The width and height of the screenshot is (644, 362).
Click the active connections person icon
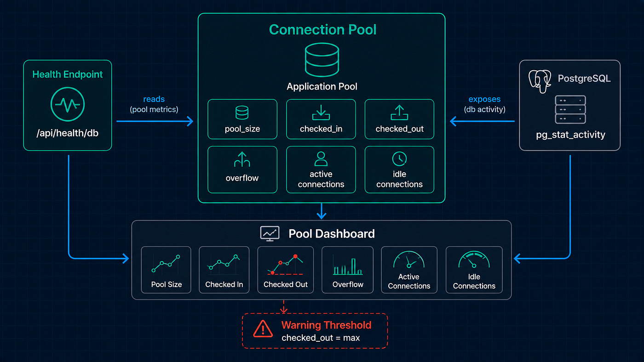tap(321, 159)
